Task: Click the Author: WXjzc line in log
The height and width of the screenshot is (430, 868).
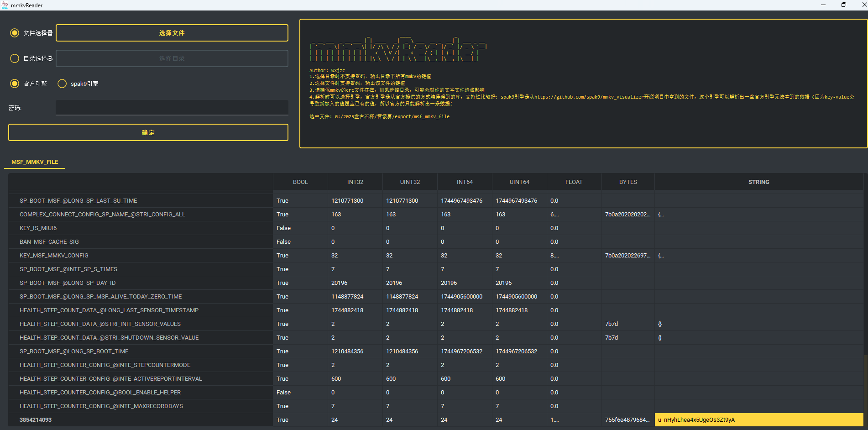Action: tap(327, 70)
